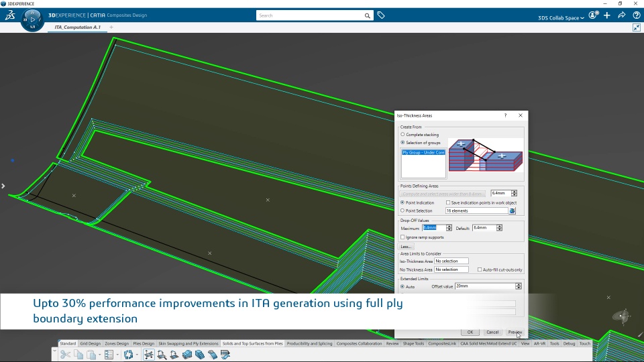Enable Save indication points in work object
Screen dimensions: 644x362
[448, 202]
